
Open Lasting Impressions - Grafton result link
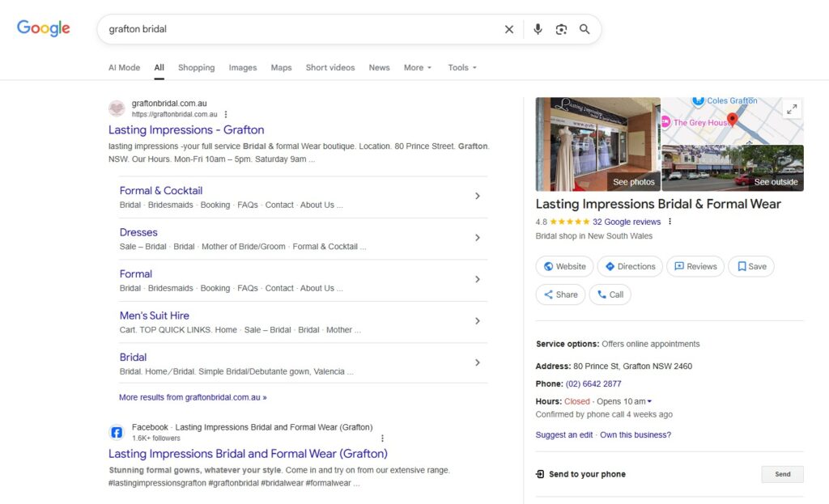tap(186, 129)
